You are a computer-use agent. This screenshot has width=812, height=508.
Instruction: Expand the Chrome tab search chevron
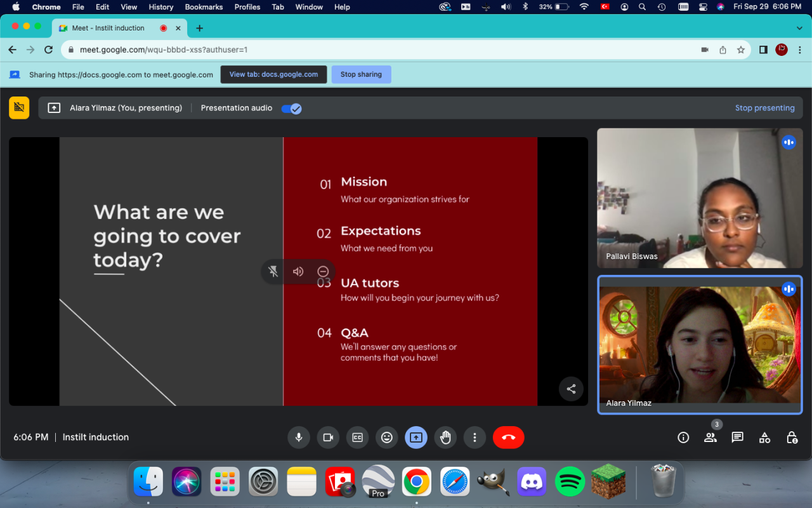(x=799, y=28)
